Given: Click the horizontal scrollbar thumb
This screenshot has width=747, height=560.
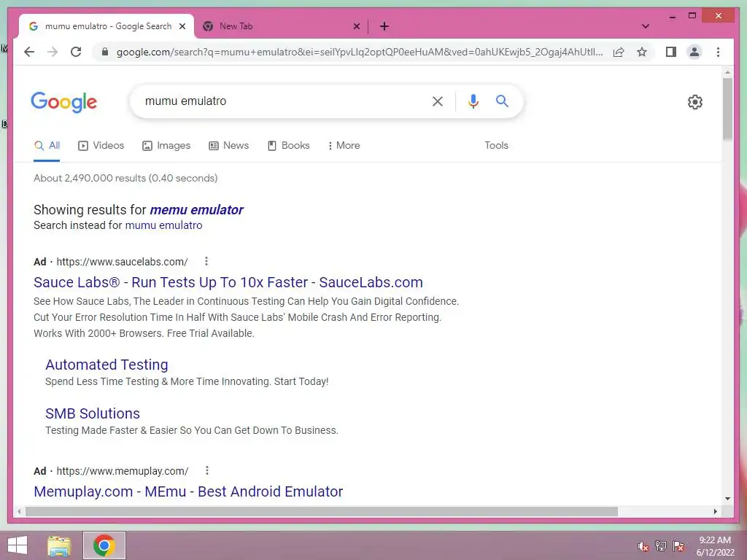Looking at the screenshot, I should tap(322, 511).
